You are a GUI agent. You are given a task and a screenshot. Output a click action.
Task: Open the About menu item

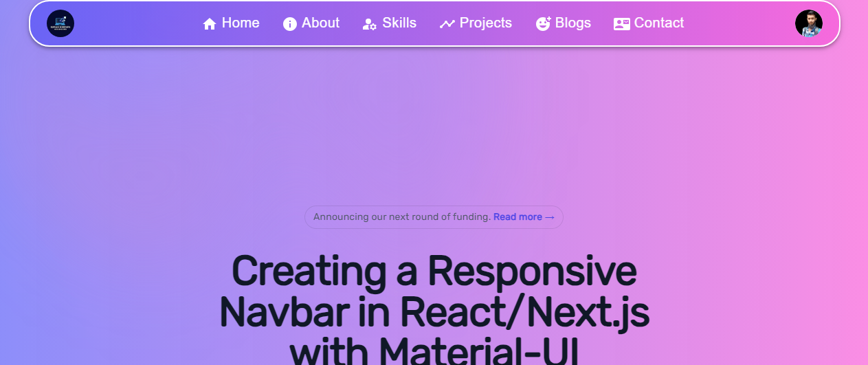click(311, 23)
